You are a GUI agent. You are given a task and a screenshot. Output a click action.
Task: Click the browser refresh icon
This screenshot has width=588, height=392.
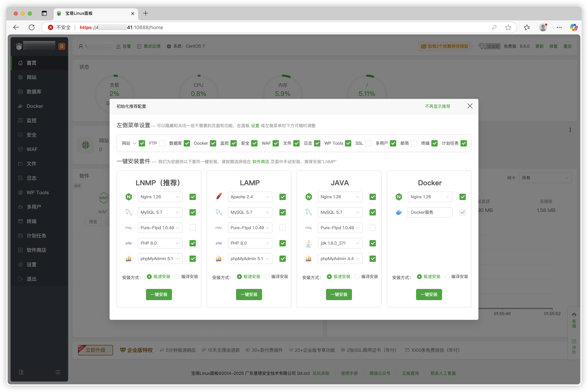pos(31,27)
